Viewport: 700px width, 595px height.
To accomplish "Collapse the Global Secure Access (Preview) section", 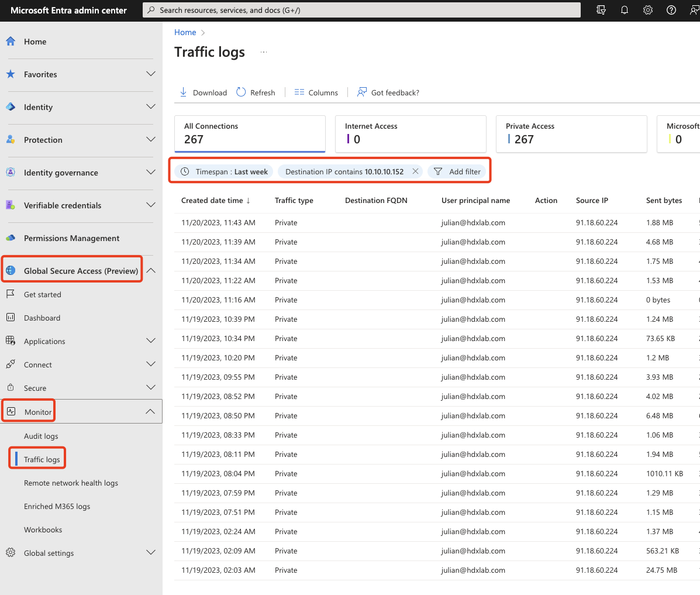I will [150, 270].
